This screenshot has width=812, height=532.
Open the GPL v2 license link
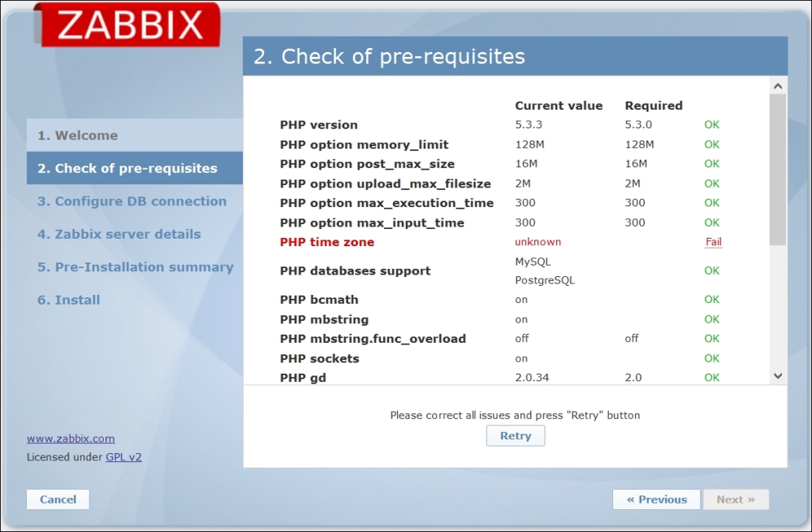click(x=123, y=457)
